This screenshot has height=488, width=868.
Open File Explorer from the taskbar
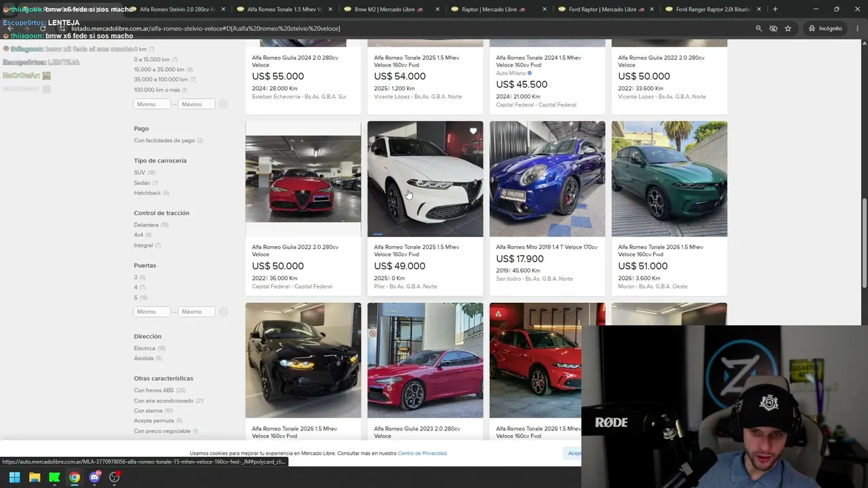point(35,477)
